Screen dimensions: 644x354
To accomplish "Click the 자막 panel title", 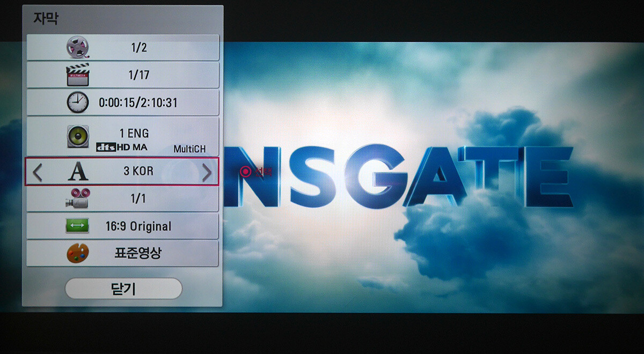I will point(46,18).
